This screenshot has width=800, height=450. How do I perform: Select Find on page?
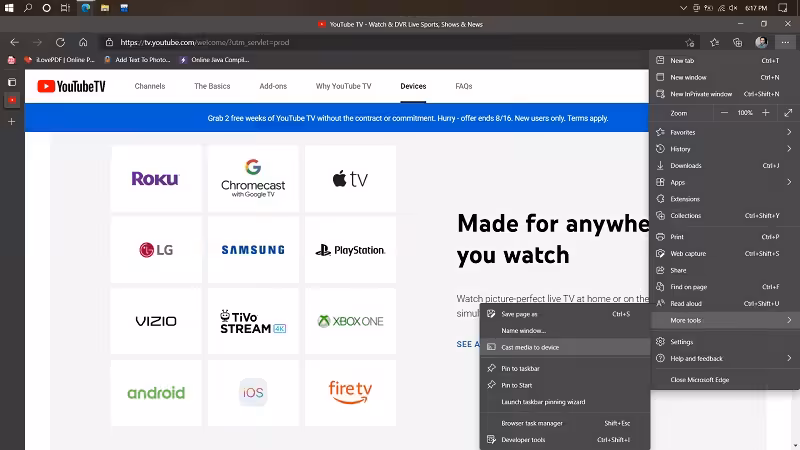tap(724, 287)
